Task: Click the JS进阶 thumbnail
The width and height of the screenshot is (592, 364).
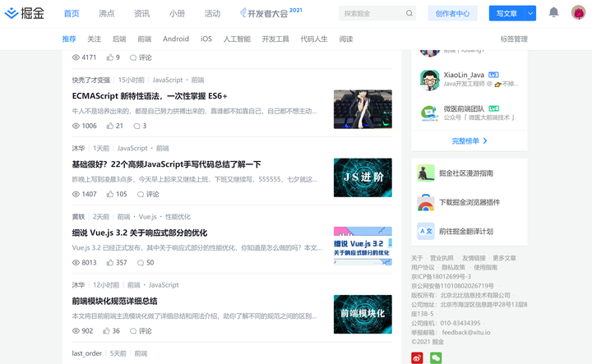Action: (363, 177)
